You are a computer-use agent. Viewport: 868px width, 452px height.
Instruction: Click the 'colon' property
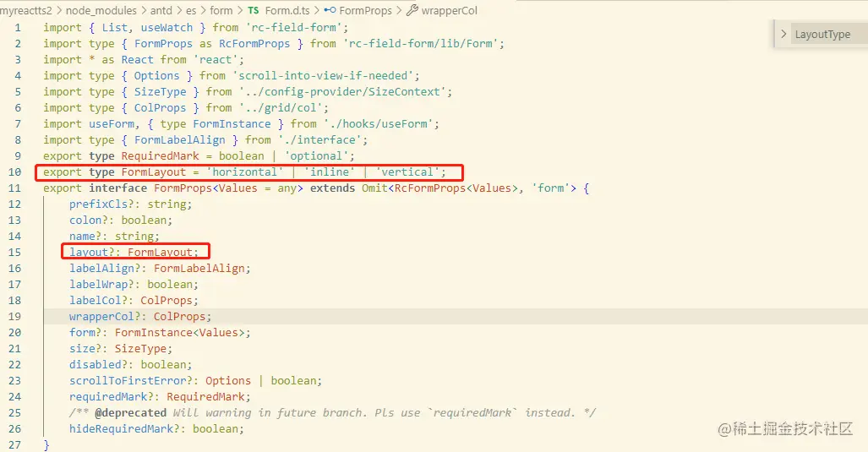click(85, 221)
